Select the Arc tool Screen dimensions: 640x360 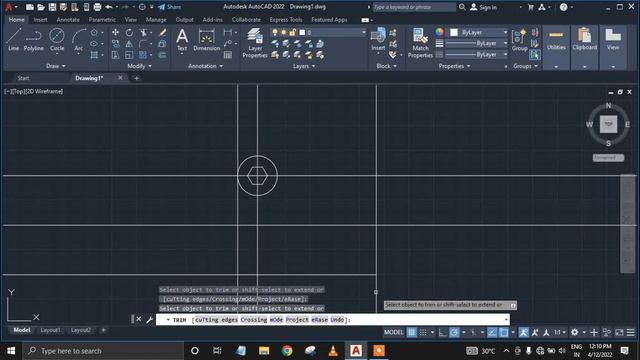pyautogui.click(x=78, y=40)
